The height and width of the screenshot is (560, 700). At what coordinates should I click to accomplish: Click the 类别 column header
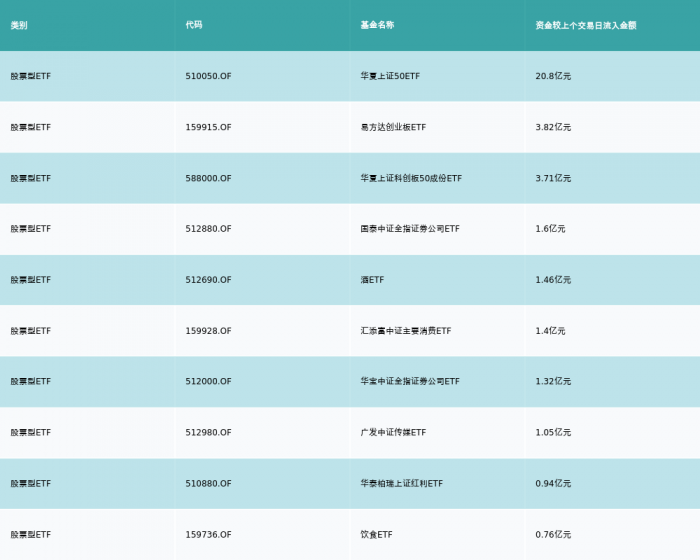pyautogui.click(x=19, y=25)
